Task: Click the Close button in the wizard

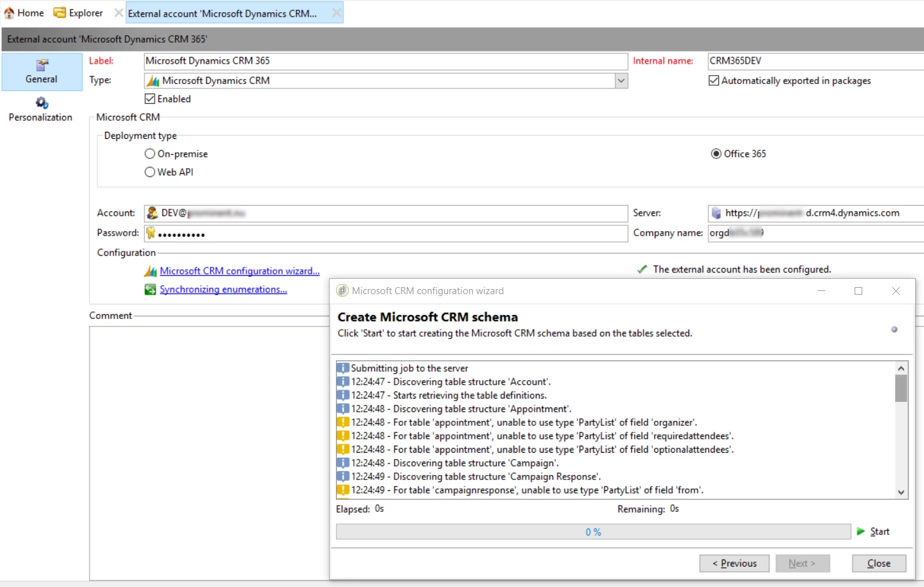Action: [x=879, y=563]
